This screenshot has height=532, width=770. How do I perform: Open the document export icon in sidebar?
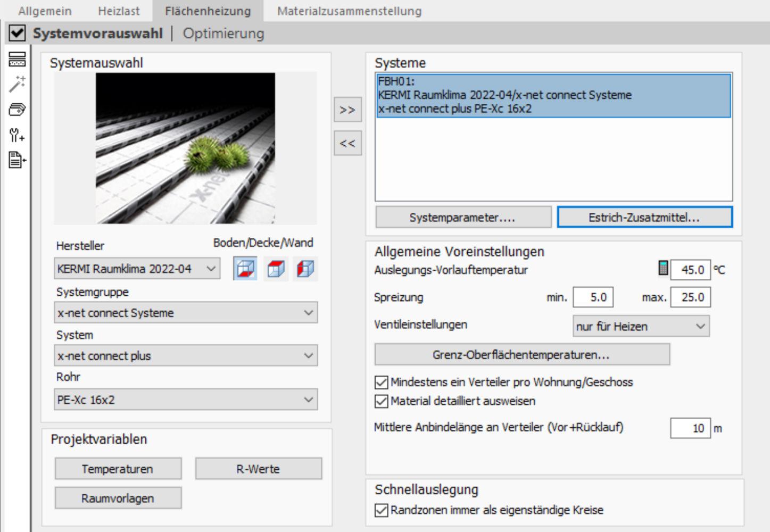point(17,160)
